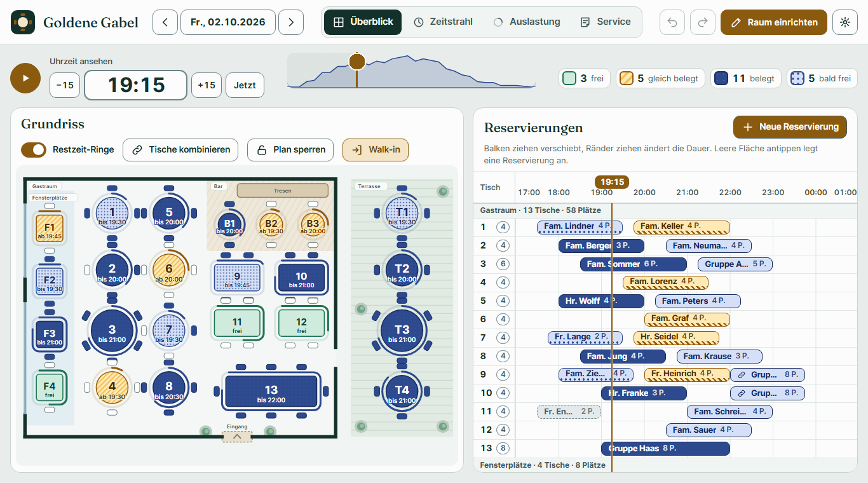868x483 pixels.
Task: Go to the next day with the right chevron
Action: point(291,22)
